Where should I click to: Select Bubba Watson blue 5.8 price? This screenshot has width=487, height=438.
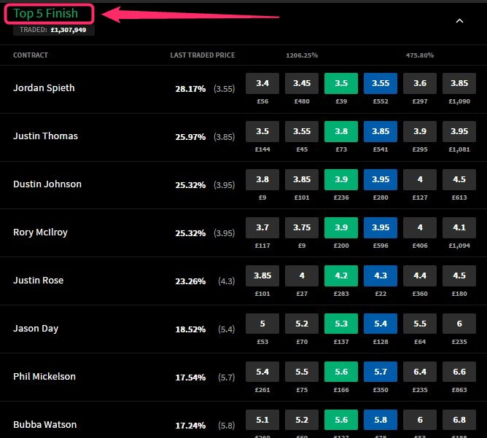(380, 420)
